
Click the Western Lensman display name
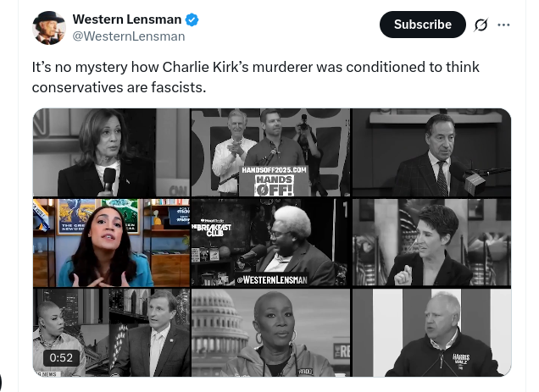point(127,19)
